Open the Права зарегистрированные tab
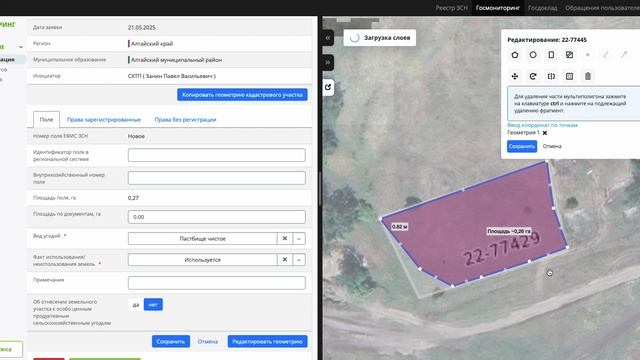640x360 pixels. pyautogui.click(x=104, y=120)
